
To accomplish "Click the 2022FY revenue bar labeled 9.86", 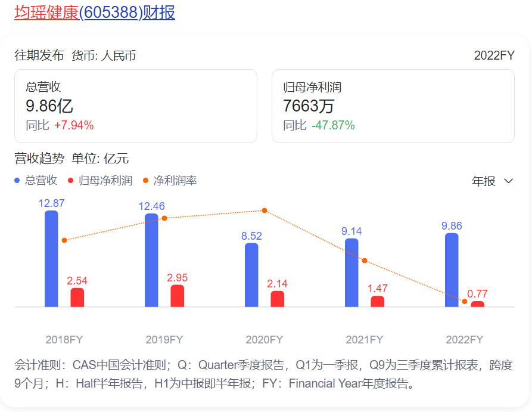I will coord(452,270).
